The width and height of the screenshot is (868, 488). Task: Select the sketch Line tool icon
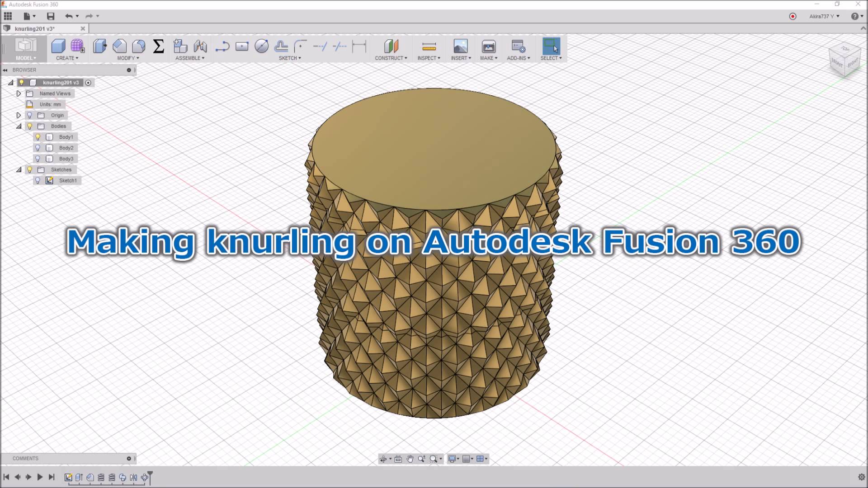(x=222, y=46)
